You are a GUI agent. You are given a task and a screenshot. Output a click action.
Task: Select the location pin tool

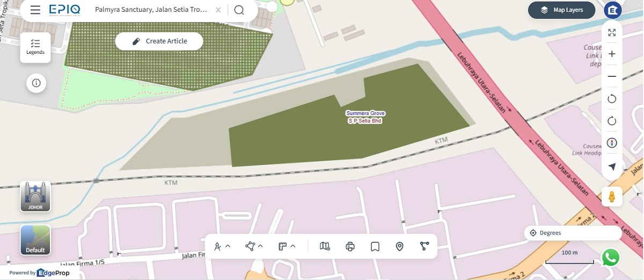pos(399,246)
